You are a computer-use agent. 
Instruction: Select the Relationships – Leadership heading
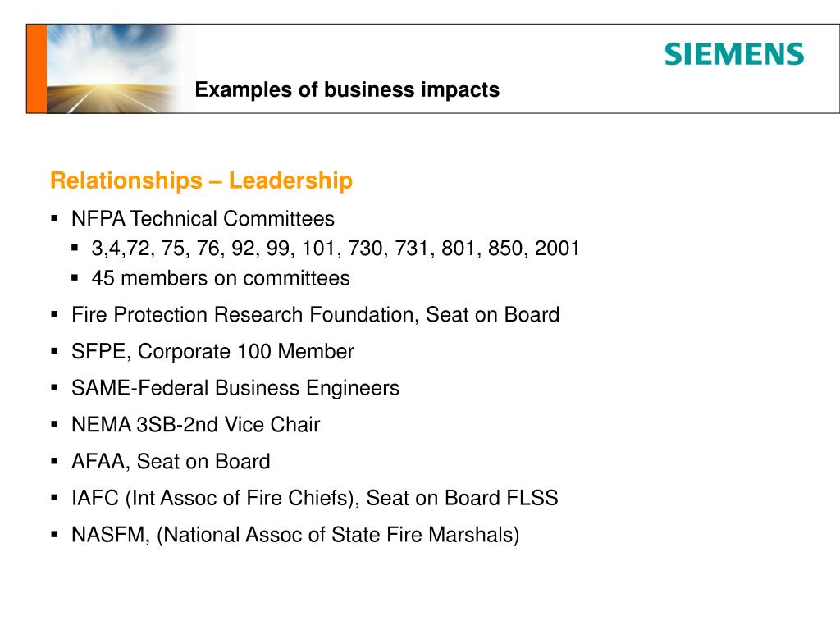click(x=202, y=180)
